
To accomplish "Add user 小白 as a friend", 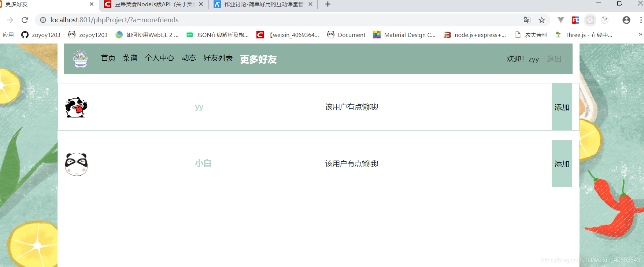I will (562, 163).
